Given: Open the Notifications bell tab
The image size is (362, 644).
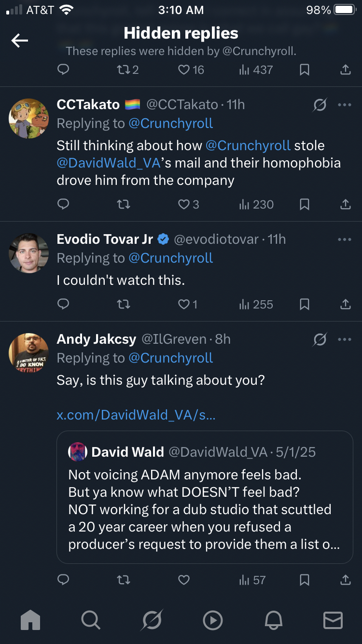Looking at the screenshot, I should click(x=273, y=620).
